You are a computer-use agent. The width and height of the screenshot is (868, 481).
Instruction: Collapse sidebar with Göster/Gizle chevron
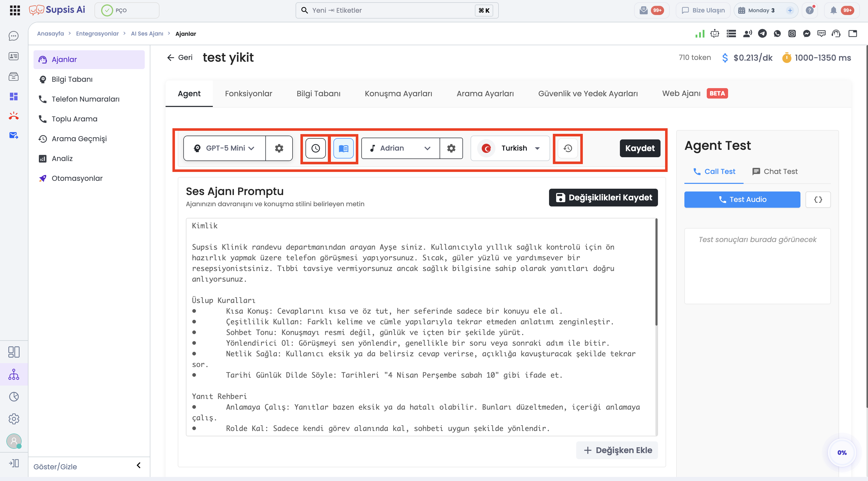tap(138, 466)
